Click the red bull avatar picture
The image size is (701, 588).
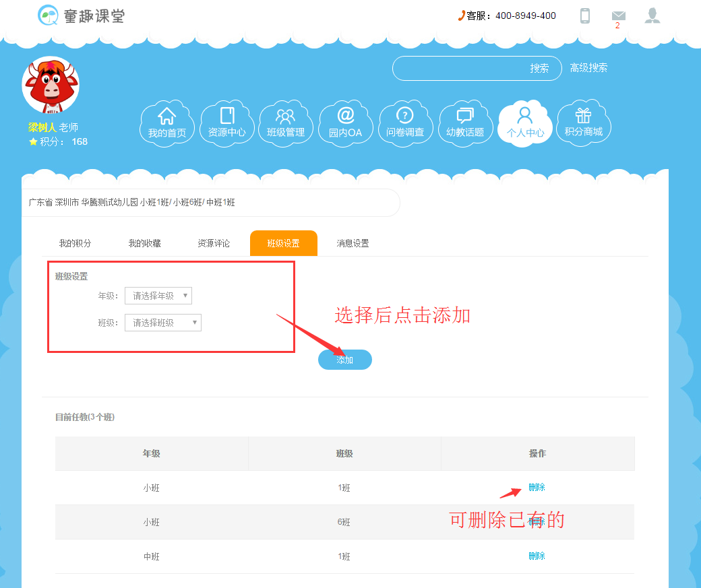pos(51,86)
